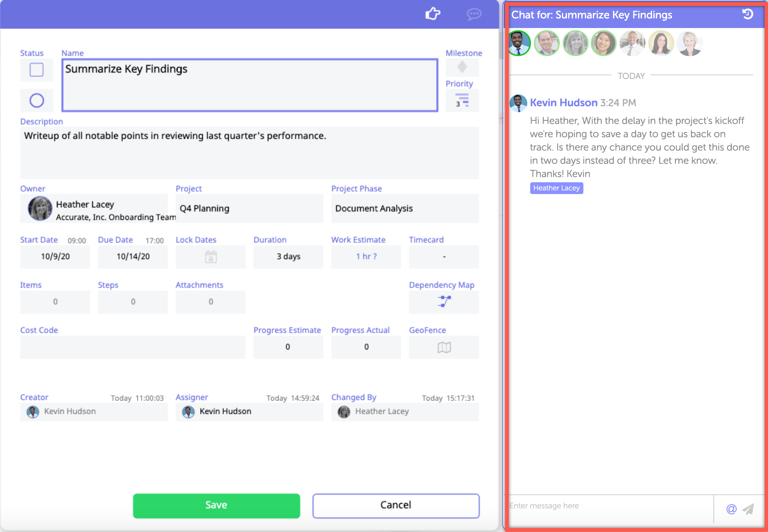Open the Project Phase Document Analysis field
Image resolution: width=768 pixels, height=532 pixels.
[x=405, y=208]
